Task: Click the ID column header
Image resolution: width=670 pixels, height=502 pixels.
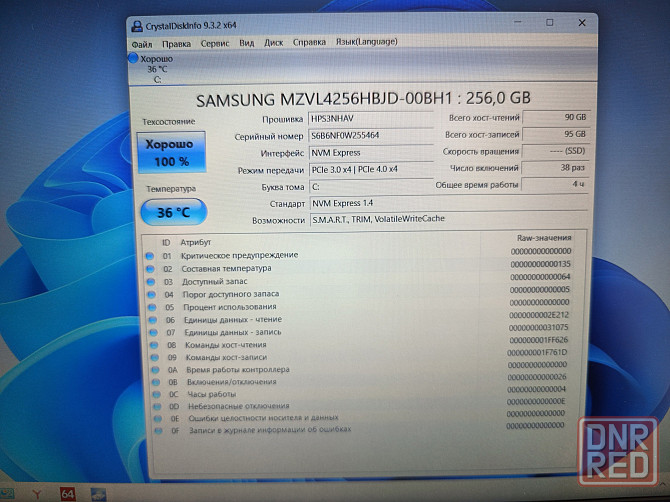Action: (166, 243)
